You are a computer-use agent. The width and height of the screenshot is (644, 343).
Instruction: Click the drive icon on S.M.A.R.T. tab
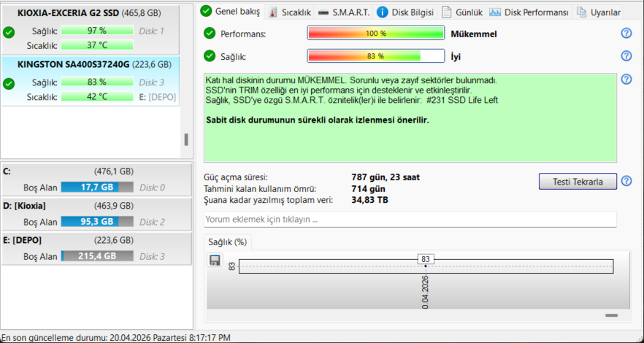(x=323, y=12)
